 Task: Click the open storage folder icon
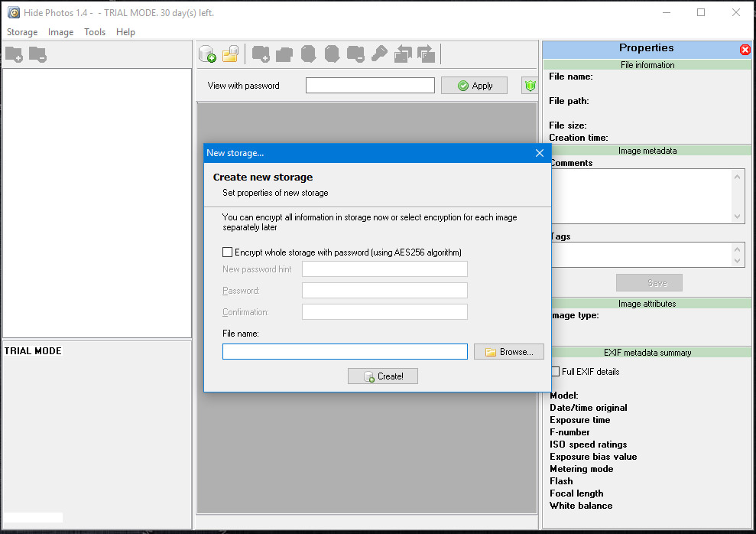[x=230, y=54]
